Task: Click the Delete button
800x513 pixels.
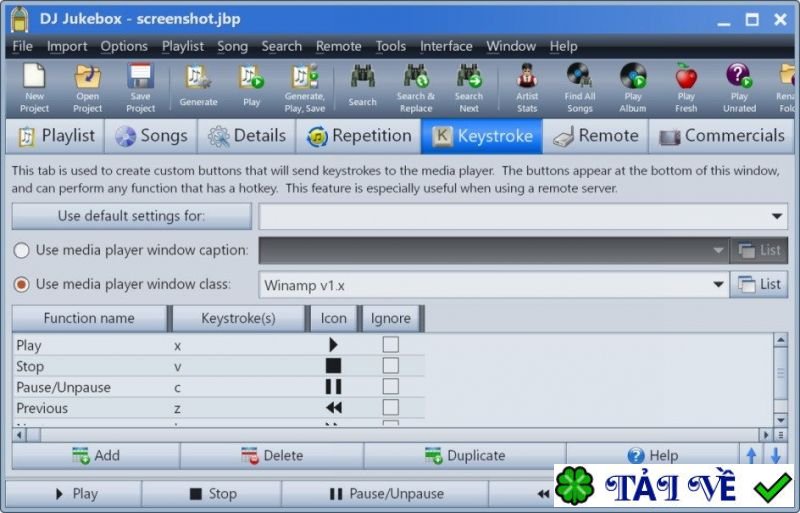Action: (x=272, y=455)
